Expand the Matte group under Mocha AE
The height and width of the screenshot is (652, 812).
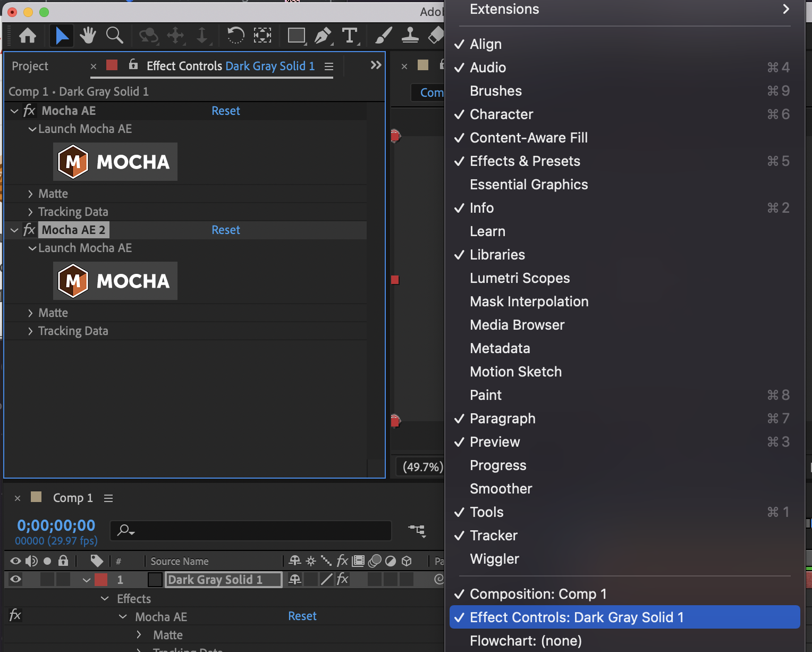tap(30, 194)
